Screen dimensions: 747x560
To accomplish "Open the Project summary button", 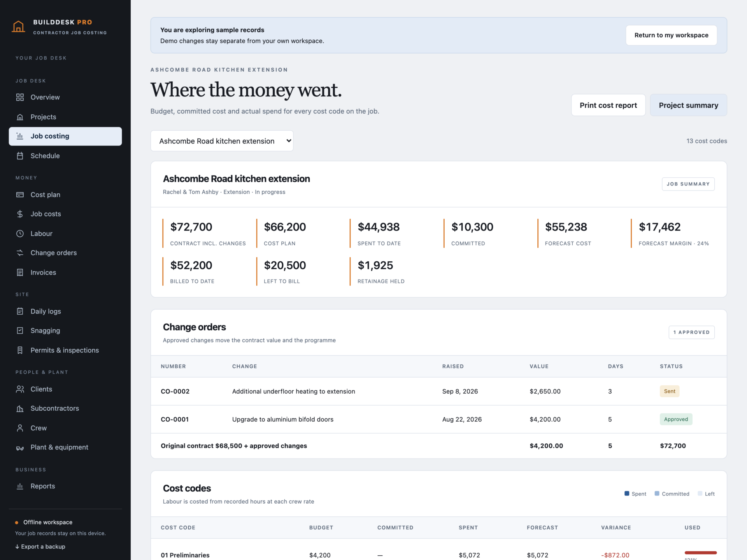I will coord(688,105).
